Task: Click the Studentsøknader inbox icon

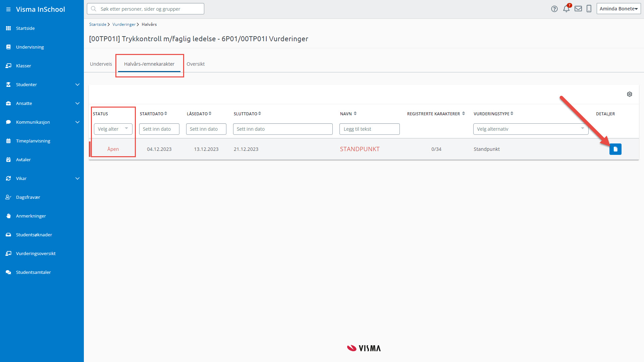Action: click(x=8, y=235)
